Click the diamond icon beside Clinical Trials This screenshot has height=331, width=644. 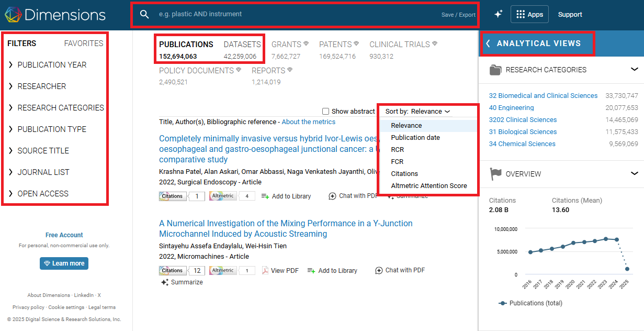tap(435, 43)
